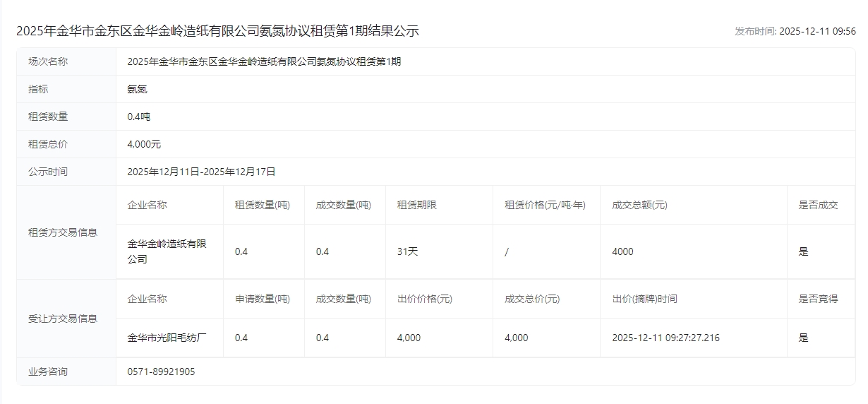Click the 受让方交易信息 section label
The width and height of the screenshot is (868, 404).
[x=63, y=319]
